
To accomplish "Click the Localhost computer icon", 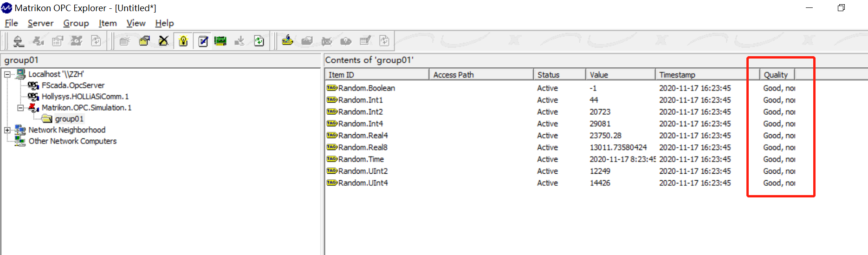I will tap(20, 74).
